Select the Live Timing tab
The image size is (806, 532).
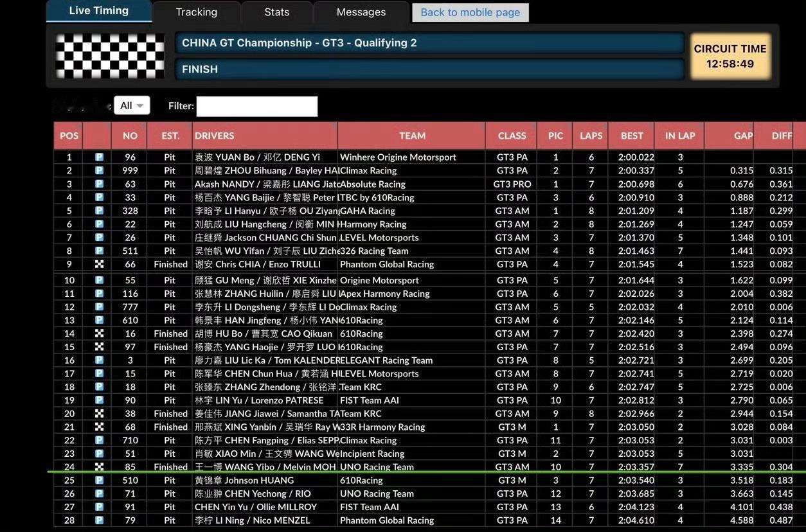click(98, 10)
